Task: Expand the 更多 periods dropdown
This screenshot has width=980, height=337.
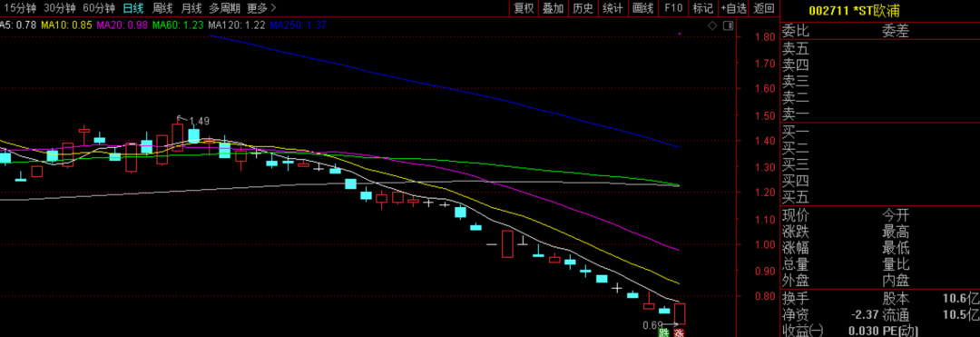Action: click(261, 8)
